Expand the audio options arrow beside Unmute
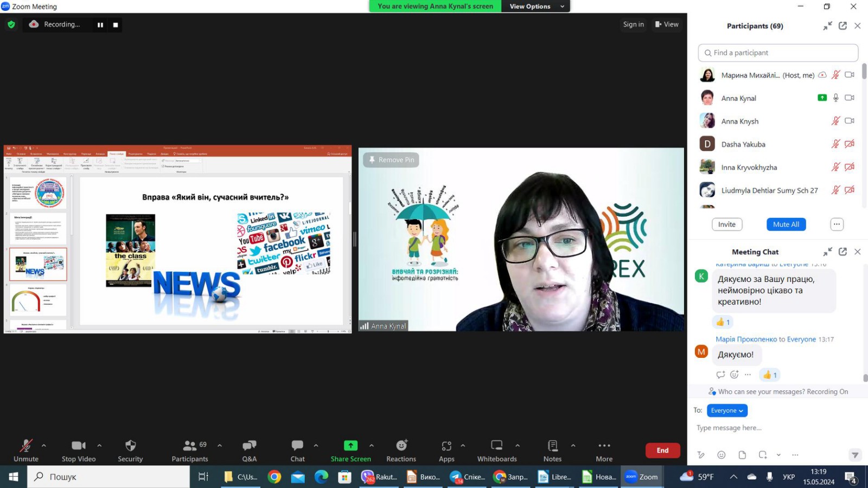 (x=44, y=446)
